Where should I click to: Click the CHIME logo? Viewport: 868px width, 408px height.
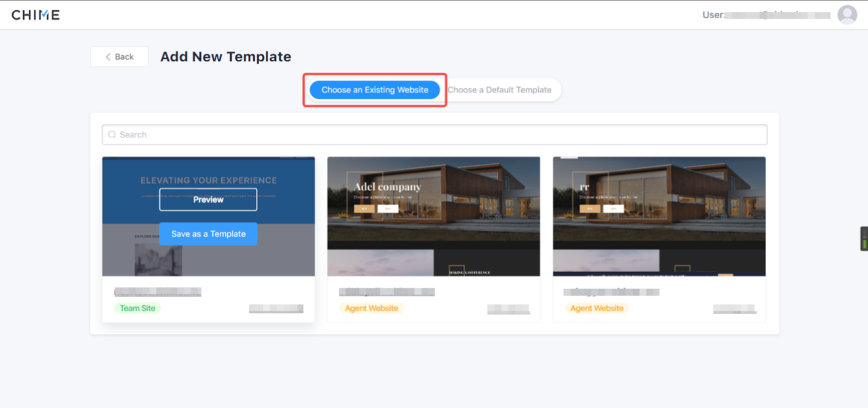point(35,15)
